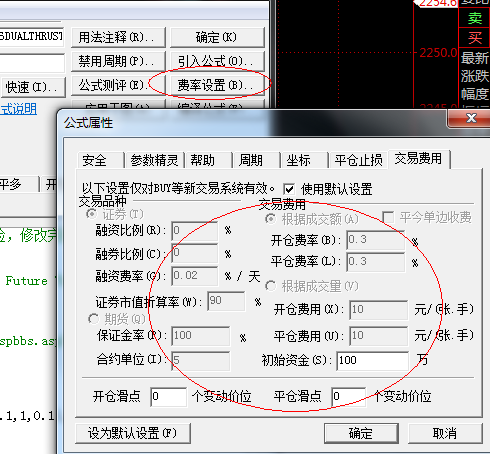Click 设为默认设置(F) button
Viewport: 490px width, 454px height.
[x=133, y=433]
